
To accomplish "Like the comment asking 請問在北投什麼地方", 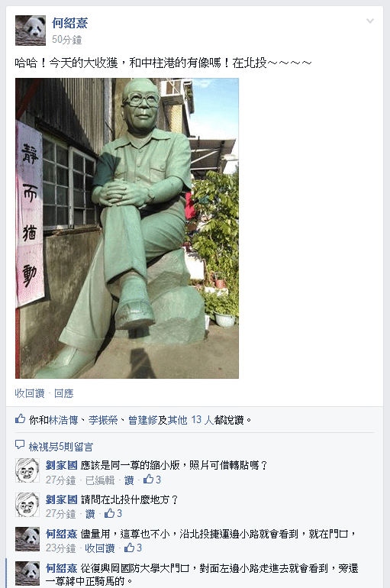I will pos(90,514).
